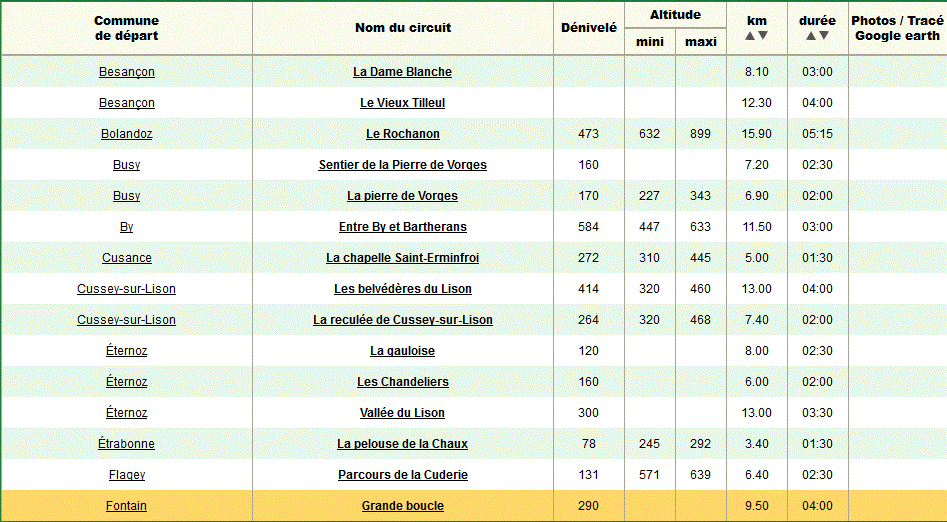Sort durée column ascending with up arrow
Image resolution: width=947 pixels, height=522 pixels.
(811, 36)
